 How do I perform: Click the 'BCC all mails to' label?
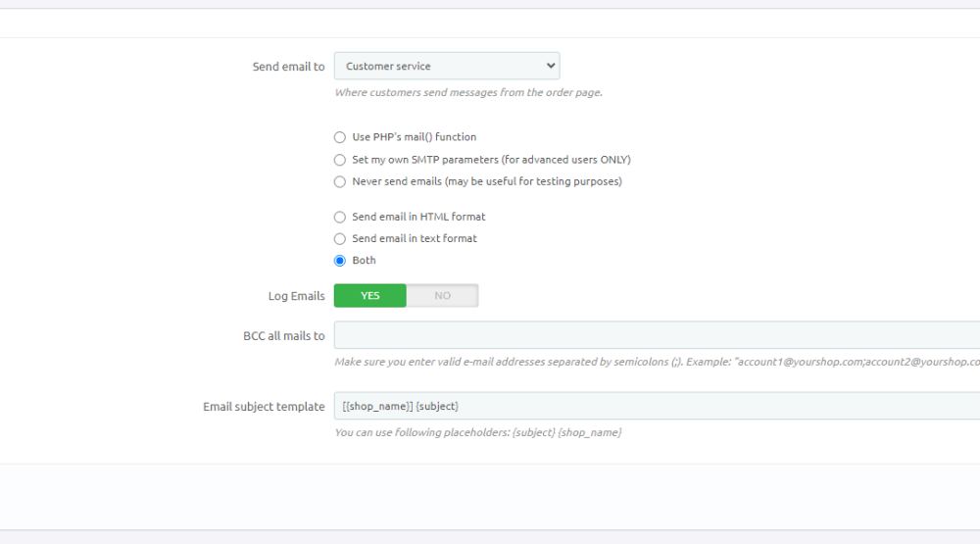tap(283, 336)
